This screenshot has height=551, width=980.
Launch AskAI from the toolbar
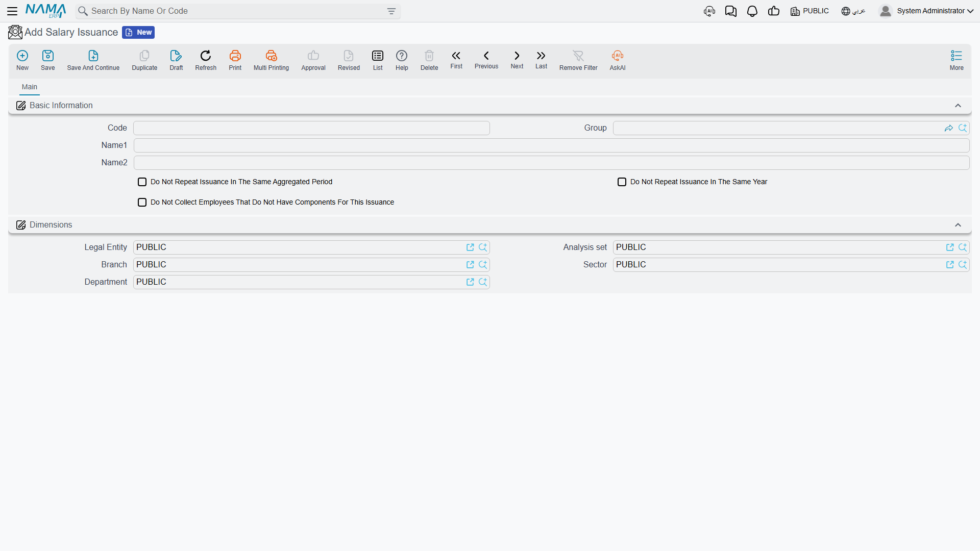[618, 60]
